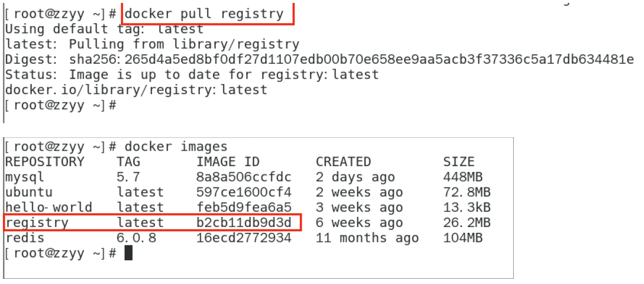The width and height of the screenshot is (644, 284).
Task: Click 'docker.io/library/registry:latest' output line
Action: pos(136,90)
